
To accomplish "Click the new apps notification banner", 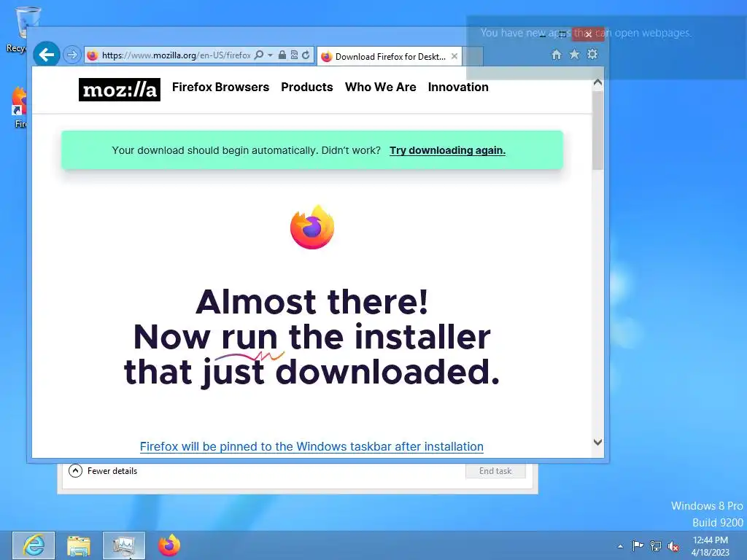I will coord(606,47).
